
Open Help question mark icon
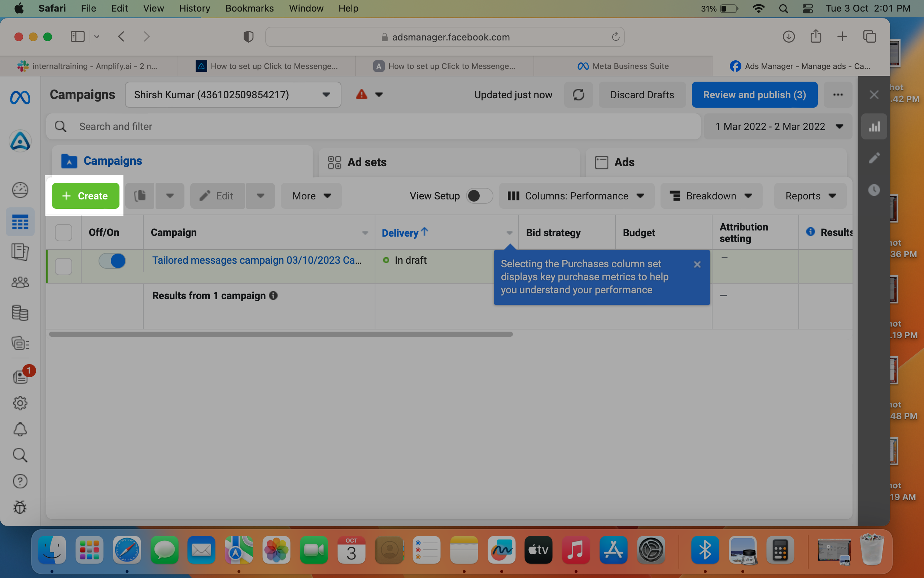(20, 481)
